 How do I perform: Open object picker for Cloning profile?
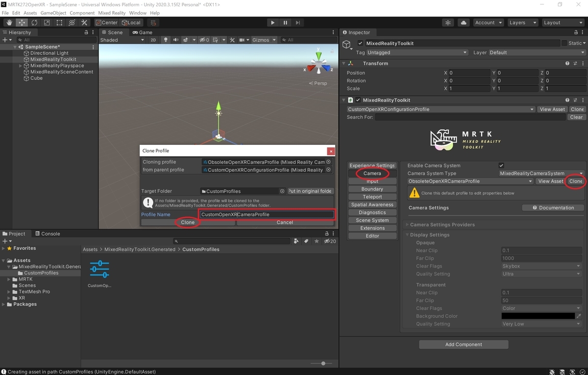[329, 162]
